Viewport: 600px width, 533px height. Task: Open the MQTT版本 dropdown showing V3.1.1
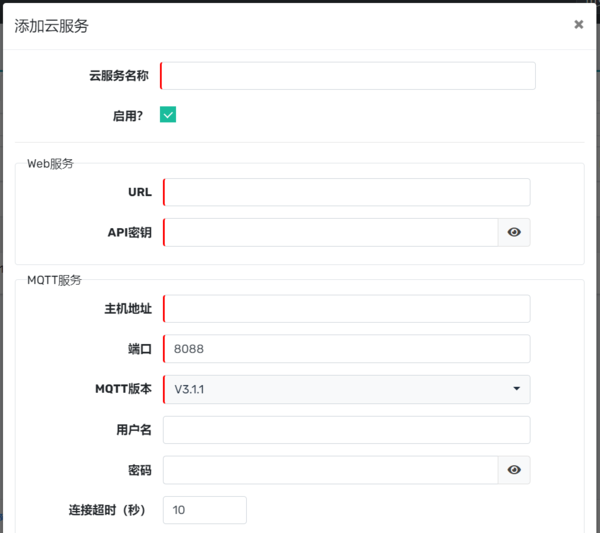[x=346, y=389]
